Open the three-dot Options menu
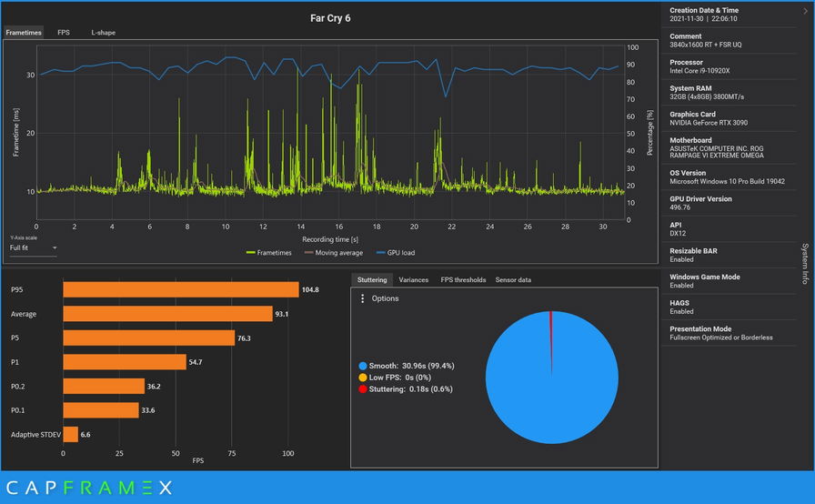Screen dimensions: 815x504 click(x=364, y=298)
